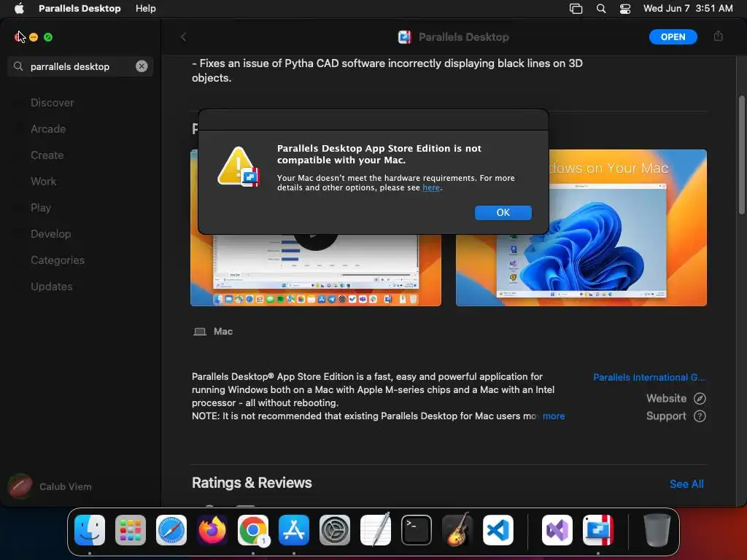
Task: Open System Settings from the Dock
Action: (x=334, y=530)
